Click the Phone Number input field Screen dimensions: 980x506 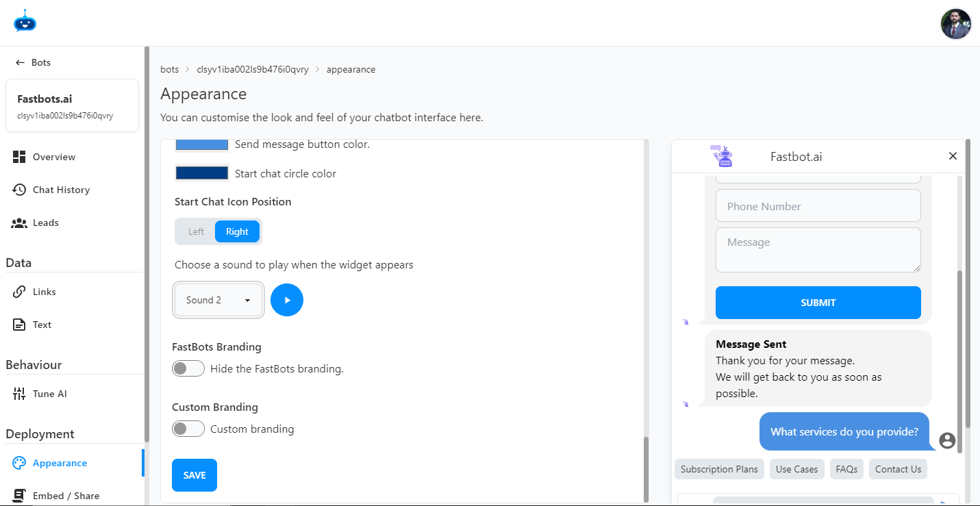pyautogui.click(x=818, y=205)
